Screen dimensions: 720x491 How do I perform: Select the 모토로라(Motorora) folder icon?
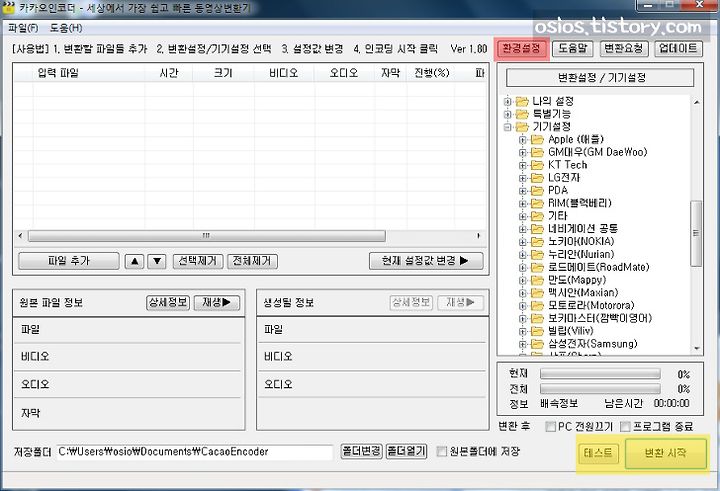(537, 305)
